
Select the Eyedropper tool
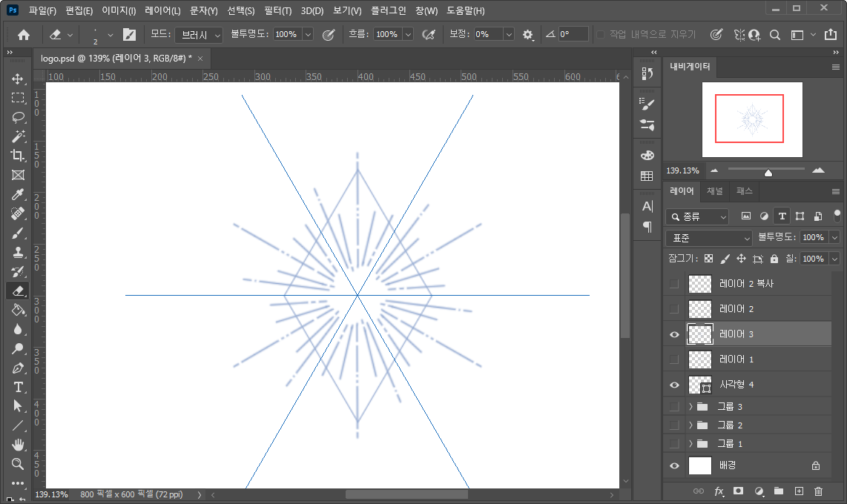click(18, 194)
